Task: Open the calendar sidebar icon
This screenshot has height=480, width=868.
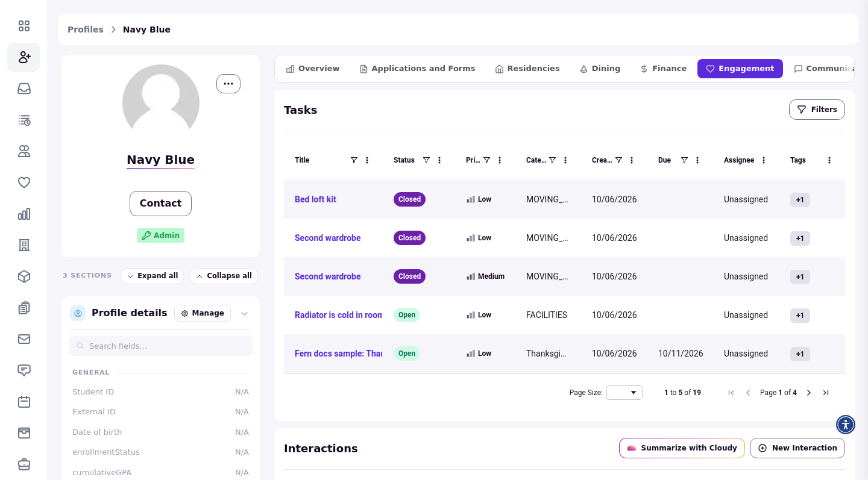Action: (24, 402)
